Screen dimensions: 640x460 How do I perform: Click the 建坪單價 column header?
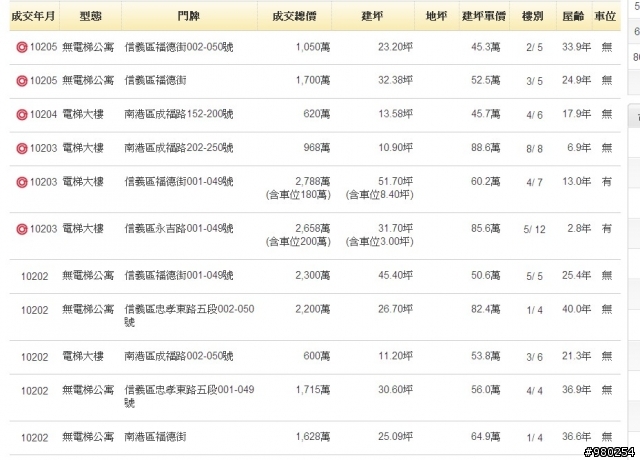(x=484, y=16)
